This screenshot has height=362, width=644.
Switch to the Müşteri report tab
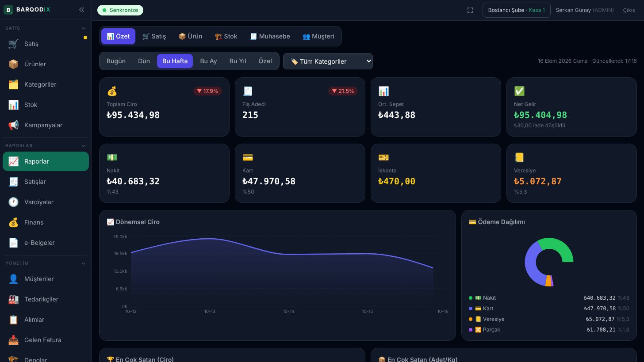click(318, 36)
